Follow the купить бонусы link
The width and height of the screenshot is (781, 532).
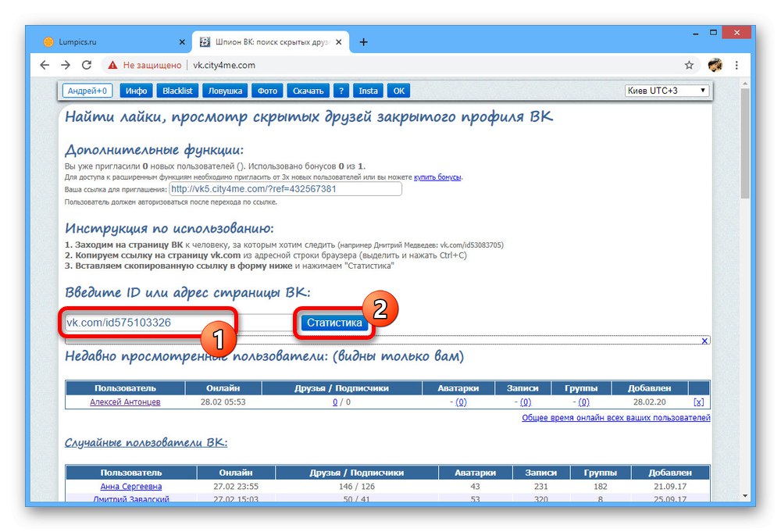tap(437, 177)
